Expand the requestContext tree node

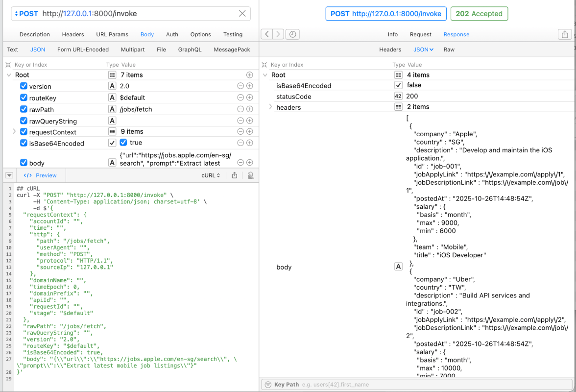click(x=14, y=131)
